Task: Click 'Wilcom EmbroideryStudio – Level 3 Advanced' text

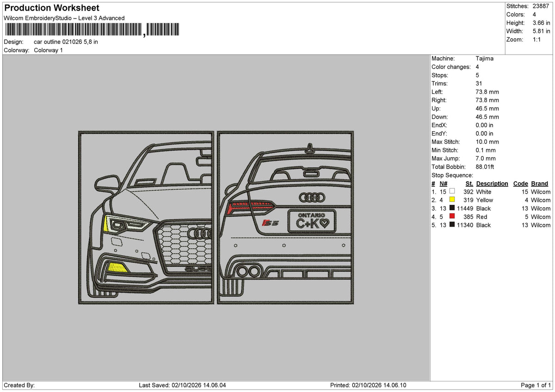Action: click(x=64, y=18)
